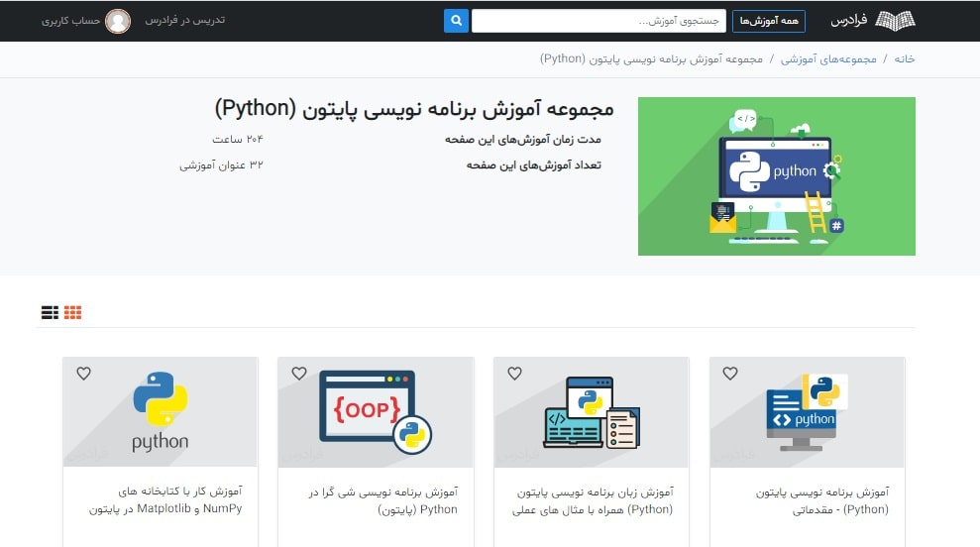Open the Faradars book logo
Screen dimensions: 980x547
(895, 21)
